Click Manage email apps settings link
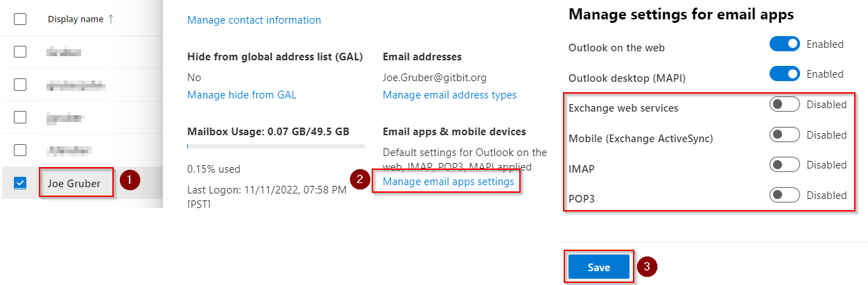Viewport: 868px width, 285px height. (x=449, y=182)
